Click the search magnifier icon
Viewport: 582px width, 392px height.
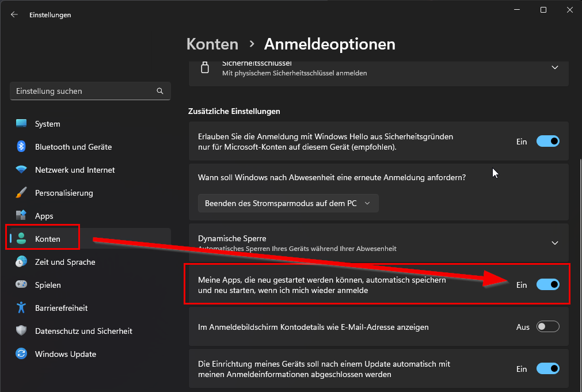pyautogui.click(x=160, y=91)
